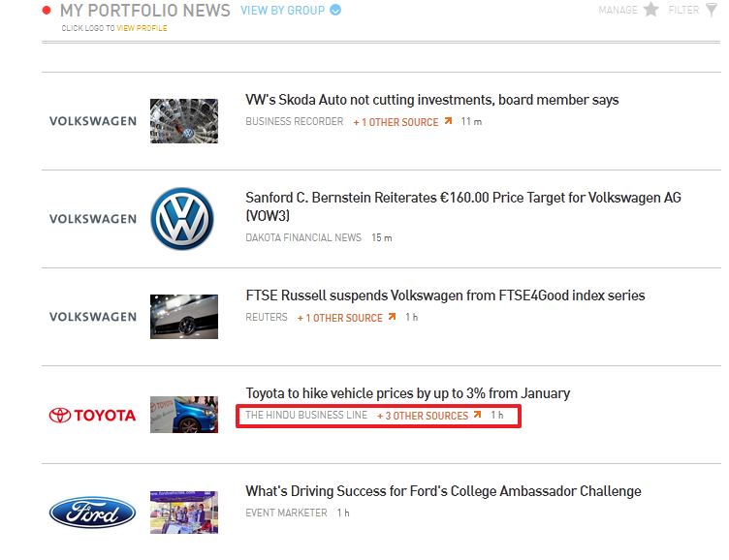Toggle the View By Group checkmark

pyautogui.click(x=335, y=10)
